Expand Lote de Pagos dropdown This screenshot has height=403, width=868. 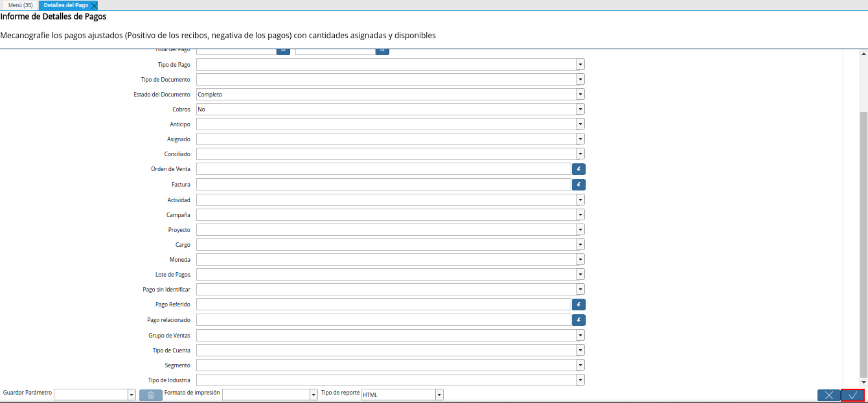(580, 275)
